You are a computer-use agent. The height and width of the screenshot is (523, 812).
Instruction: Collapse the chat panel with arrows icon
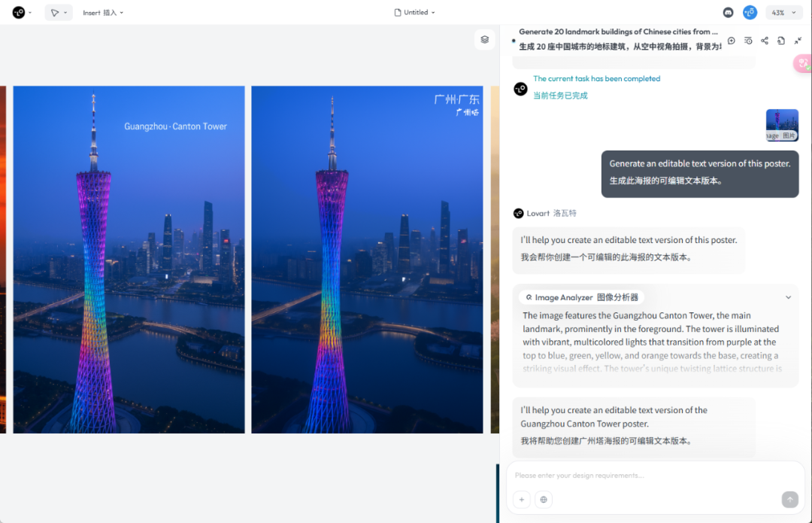point(798,41)
